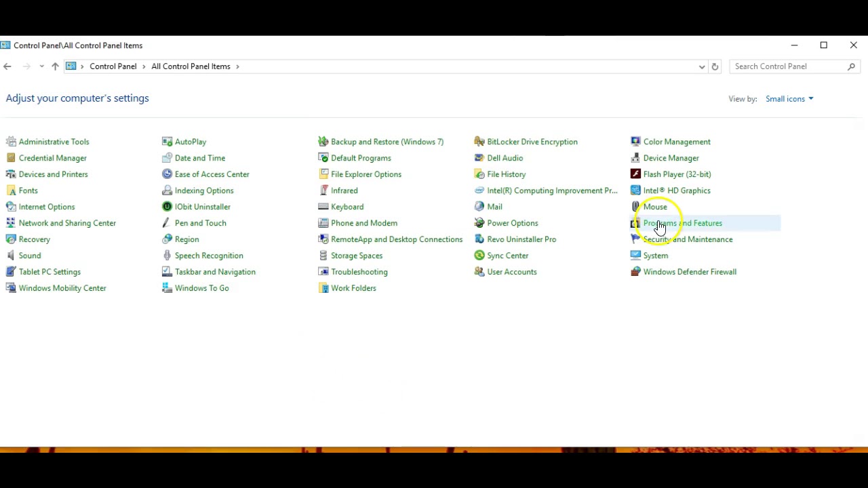Open File Explorer Options

(x=366, y=174)
